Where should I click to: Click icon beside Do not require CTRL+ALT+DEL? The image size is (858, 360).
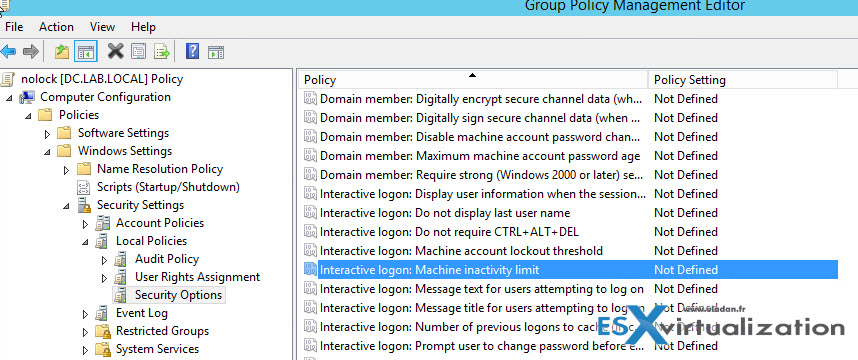[310, 232]
